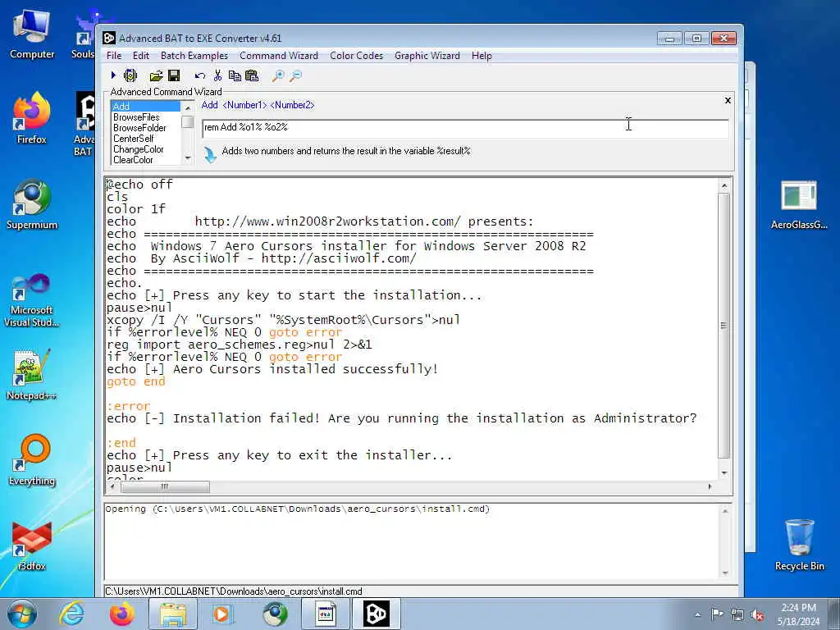Open the File menu

click(x=113, y=56)
